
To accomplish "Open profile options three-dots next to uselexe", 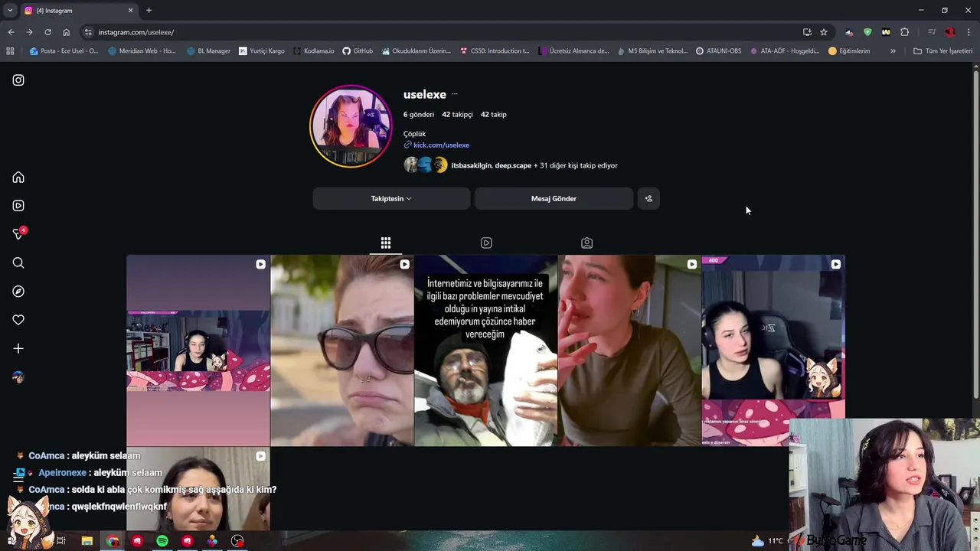I will pyautogui.click(x=455, y=94).
